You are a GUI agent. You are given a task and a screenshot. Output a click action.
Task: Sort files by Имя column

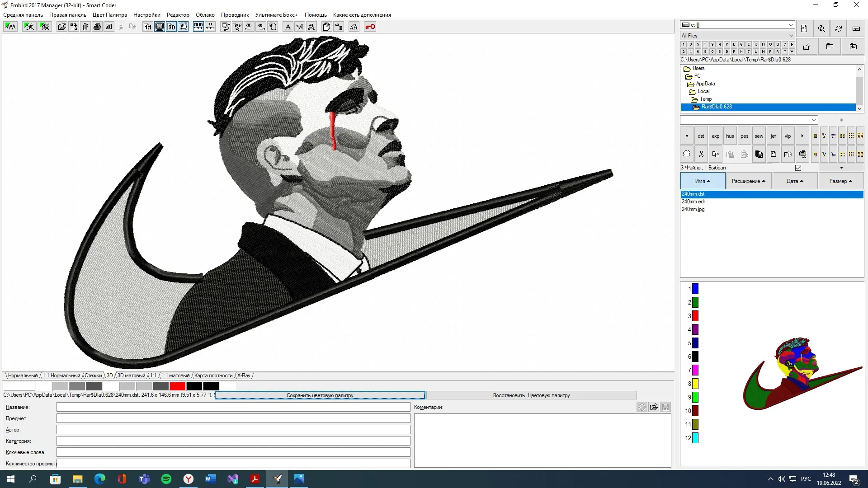click(x=703, y=181)
